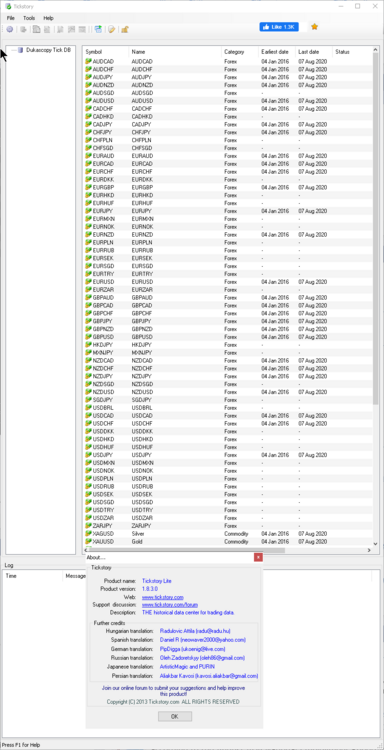The height and width of the screenshot is (750, 384).
Task: Click the icon next to CADCHF symbol
Action: pyautogui.click(x=88, y=109)
